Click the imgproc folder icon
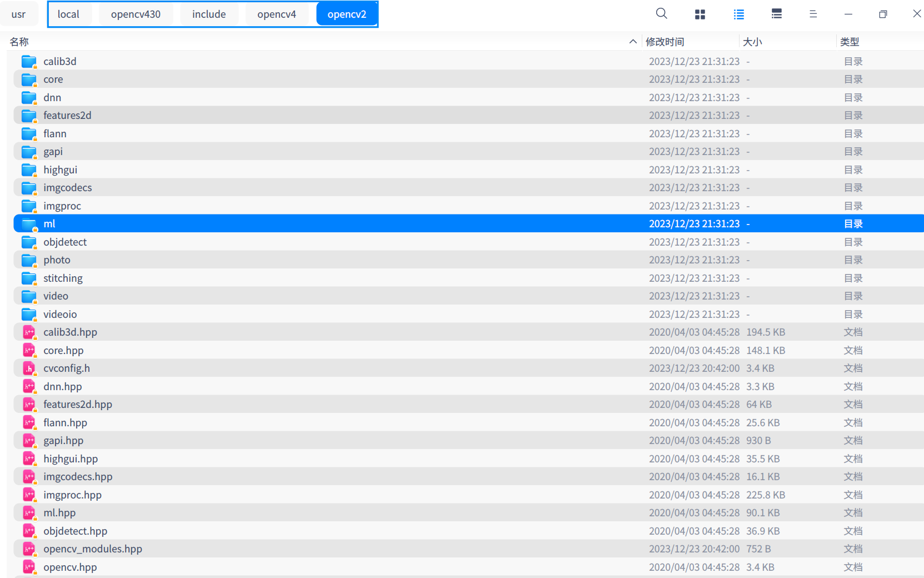Image resolution: width=924 pixels, height=578 pixels. point(29,206)
